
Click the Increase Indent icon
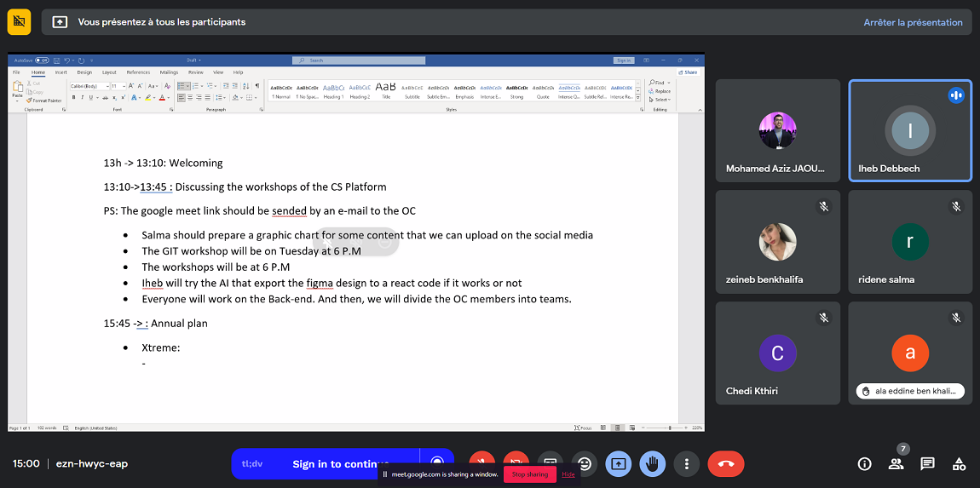point(235,86)
